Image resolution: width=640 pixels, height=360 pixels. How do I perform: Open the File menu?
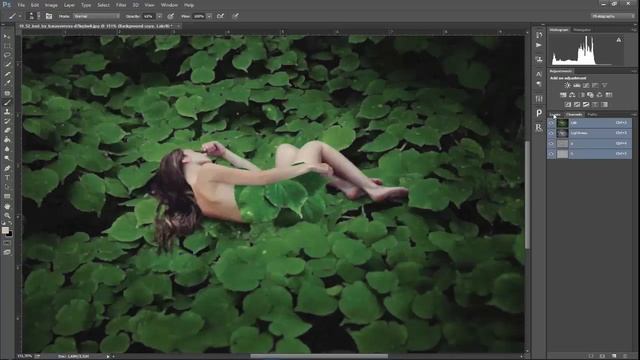coord(21,5)
